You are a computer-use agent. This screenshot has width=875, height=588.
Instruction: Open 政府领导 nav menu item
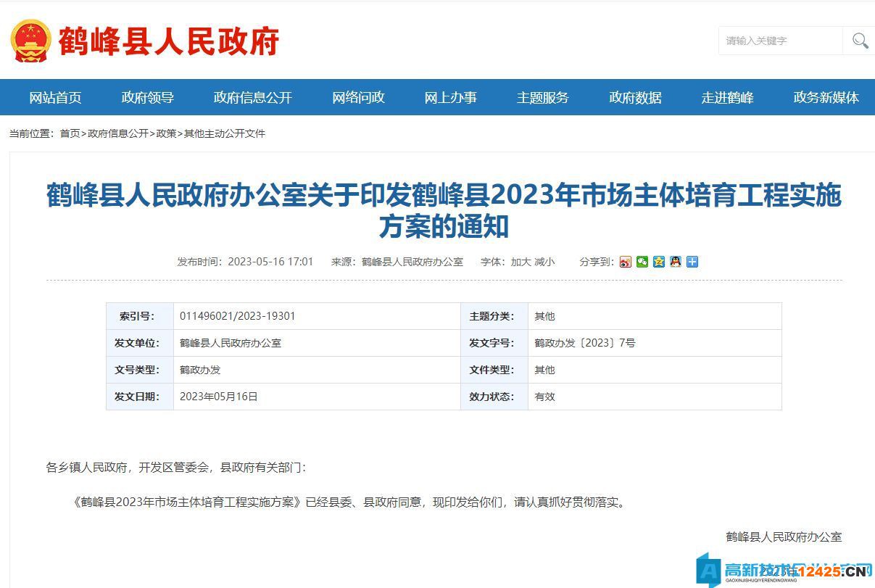click(148, 97)
